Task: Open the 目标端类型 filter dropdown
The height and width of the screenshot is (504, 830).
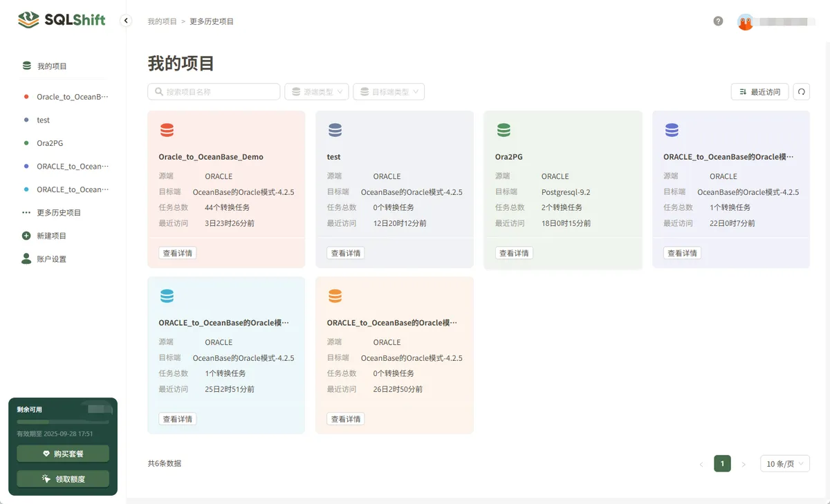Action: click(x=389, y=91)
